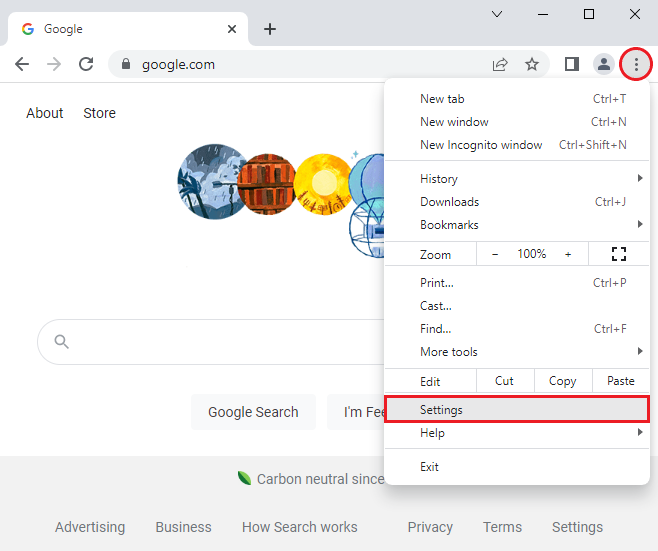This screenshot has width=658, height=551.
Task: Reload the current page
Action: tap(86, 64)
